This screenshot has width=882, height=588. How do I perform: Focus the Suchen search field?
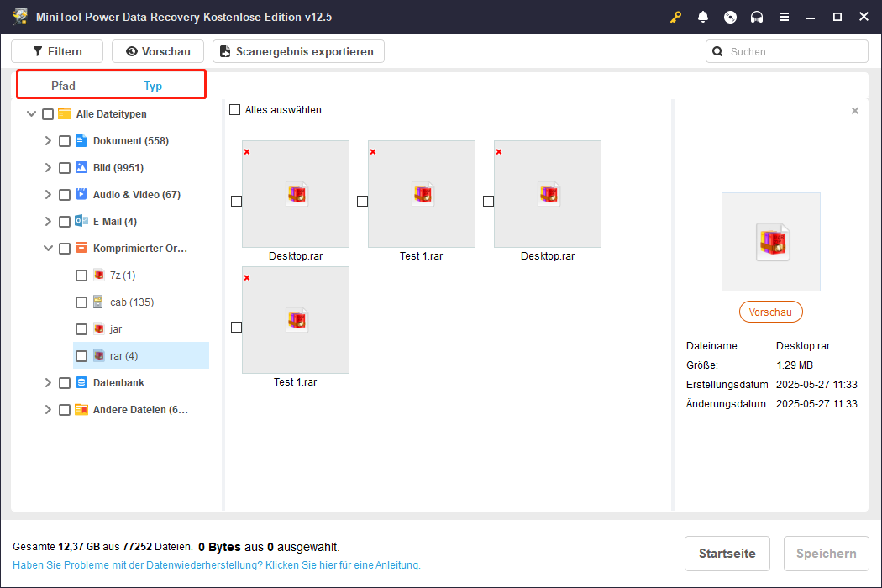[787, 52]
